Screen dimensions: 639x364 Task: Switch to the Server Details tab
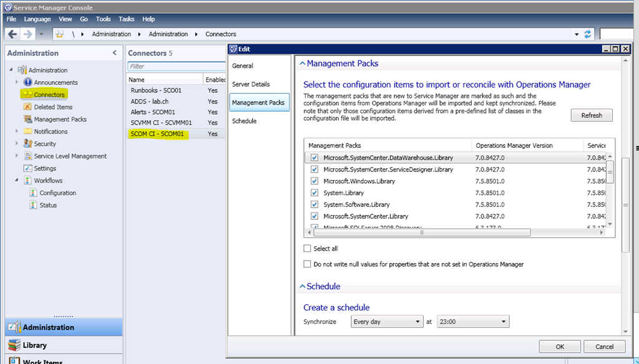tap(251, 84)
